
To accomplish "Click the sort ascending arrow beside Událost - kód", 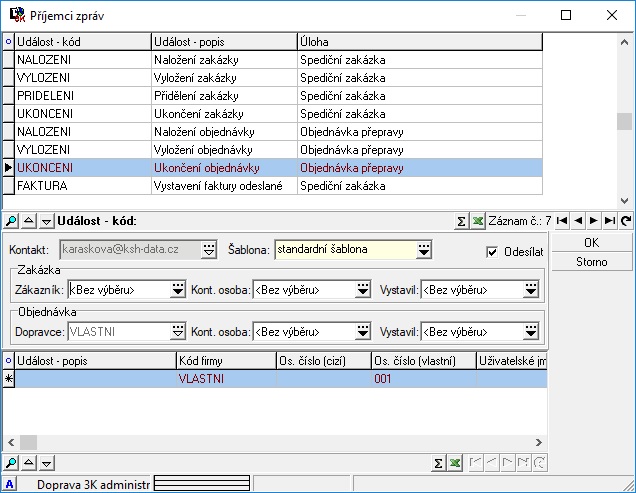I will coord(28,221).
